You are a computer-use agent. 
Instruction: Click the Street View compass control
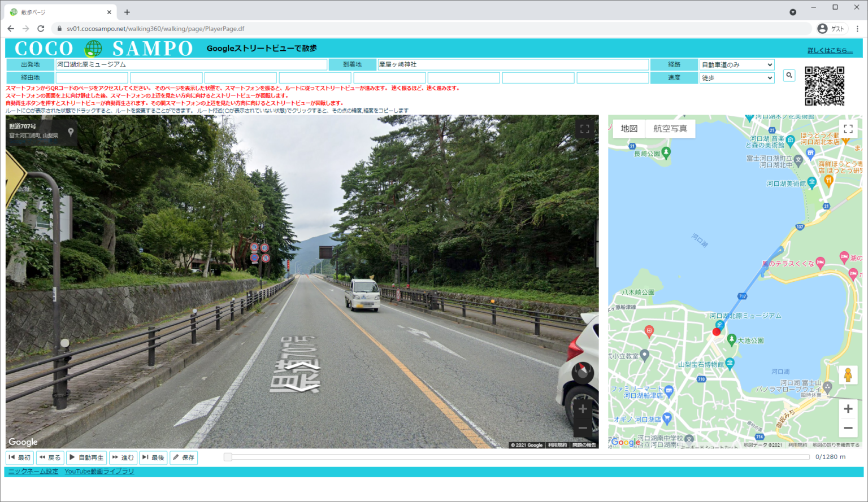583,373
